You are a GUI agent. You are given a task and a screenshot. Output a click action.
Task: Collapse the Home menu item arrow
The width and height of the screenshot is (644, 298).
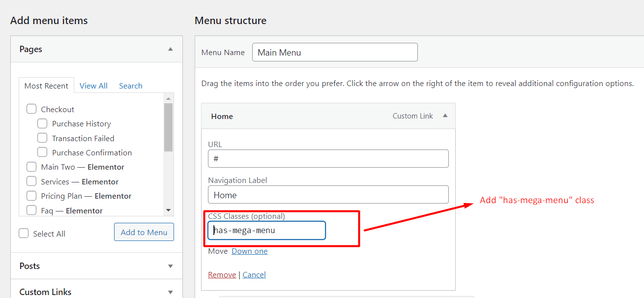445,116
